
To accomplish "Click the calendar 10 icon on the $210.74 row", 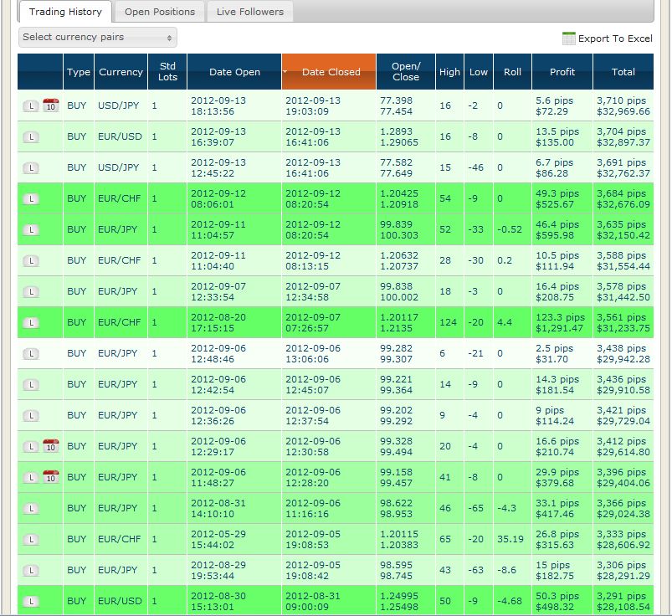I will [x=50, y=446].
